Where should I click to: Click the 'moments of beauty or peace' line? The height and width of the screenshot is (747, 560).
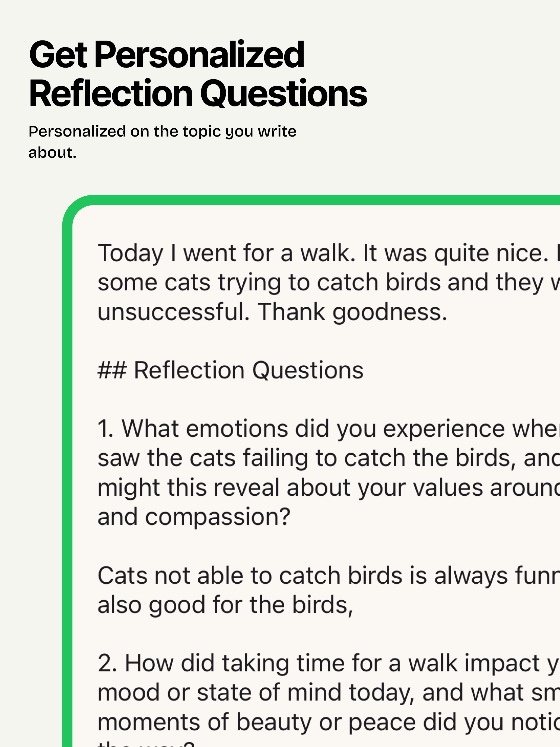pos(329,722)
